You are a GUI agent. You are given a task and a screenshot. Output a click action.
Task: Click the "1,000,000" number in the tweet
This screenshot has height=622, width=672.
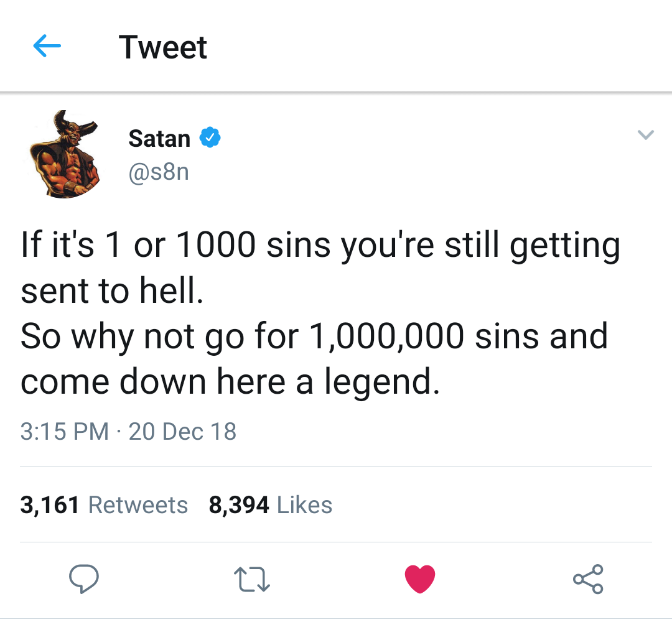pyautogui.click(x=386, y=337)
